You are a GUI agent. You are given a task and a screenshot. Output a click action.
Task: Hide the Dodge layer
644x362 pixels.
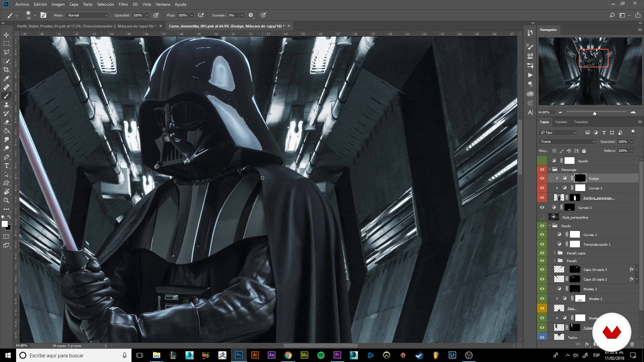click(x=542, y=178)
